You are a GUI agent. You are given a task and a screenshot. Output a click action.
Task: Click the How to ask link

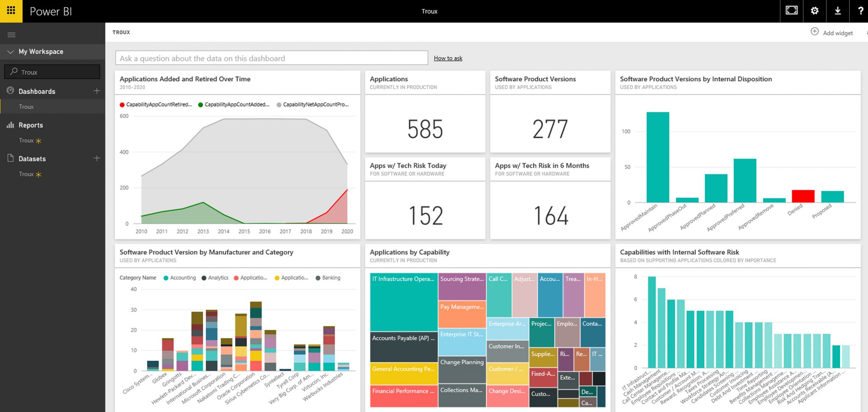(448, 58)
